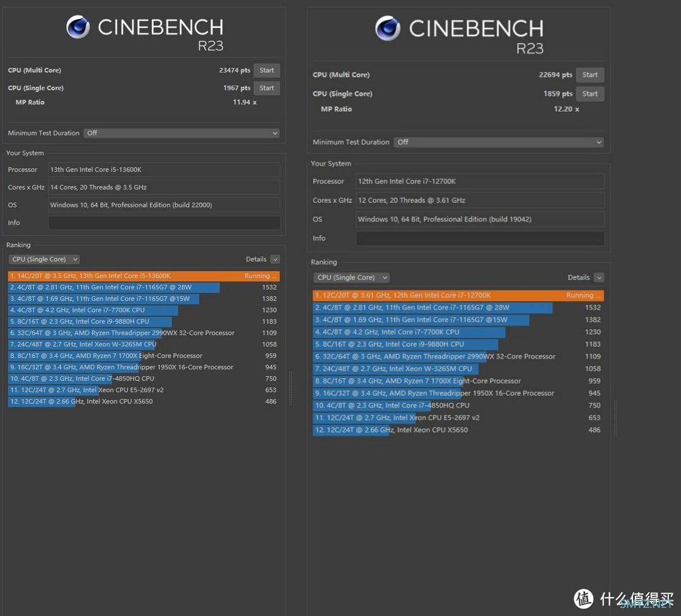Click the 23474 pts multi core score
681x616 pixels.
coord(235,71)
